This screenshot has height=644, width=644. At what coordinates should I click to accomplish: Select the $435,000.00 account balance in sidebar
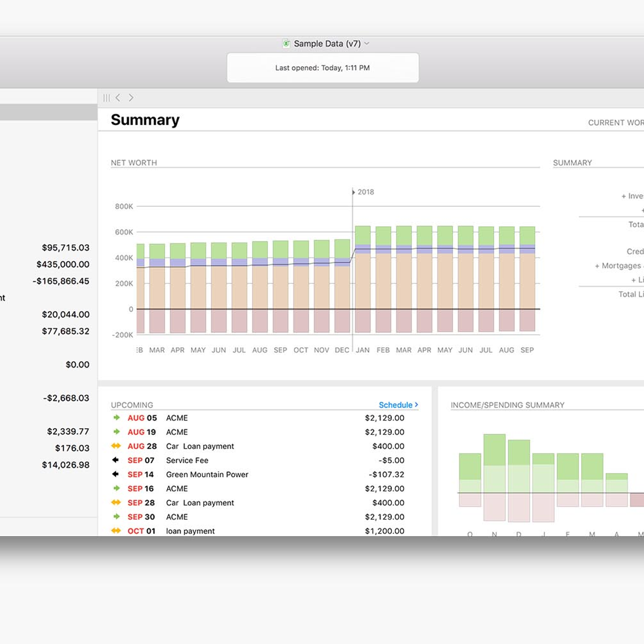coord(63,264)
